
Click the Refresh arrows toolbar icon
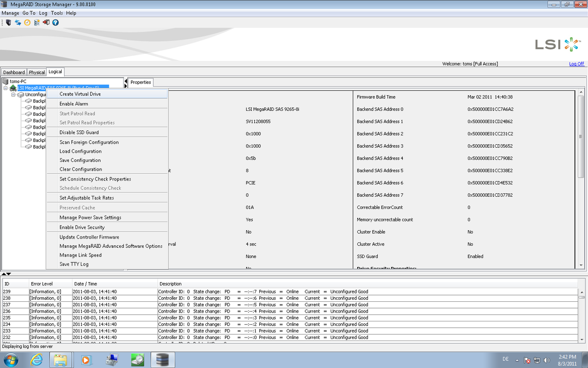17,22
